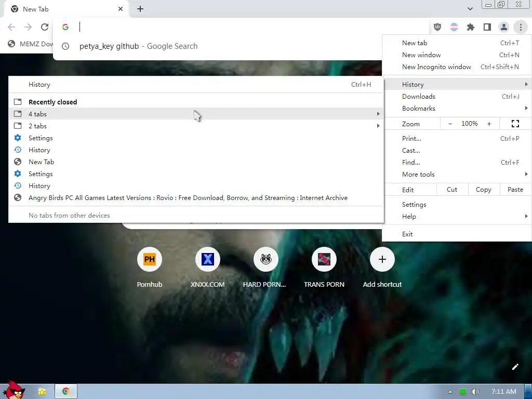Image resolution: width=532 pixels, height=399 pixels.
Task: Open the profile avatar icon
Action: click(504, 27)
